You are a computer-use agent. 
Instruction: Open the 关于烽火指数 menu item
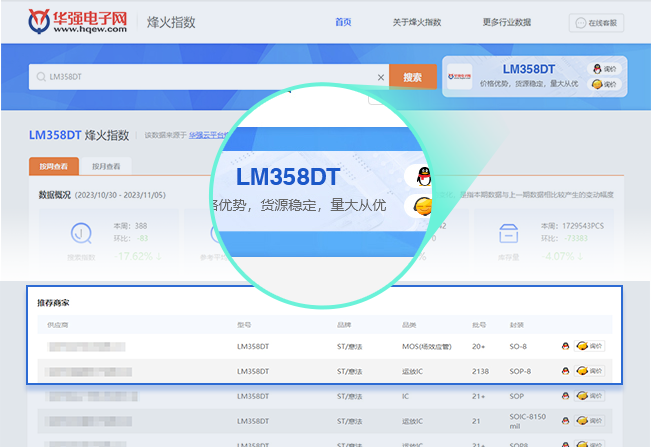tap(417, 22)
